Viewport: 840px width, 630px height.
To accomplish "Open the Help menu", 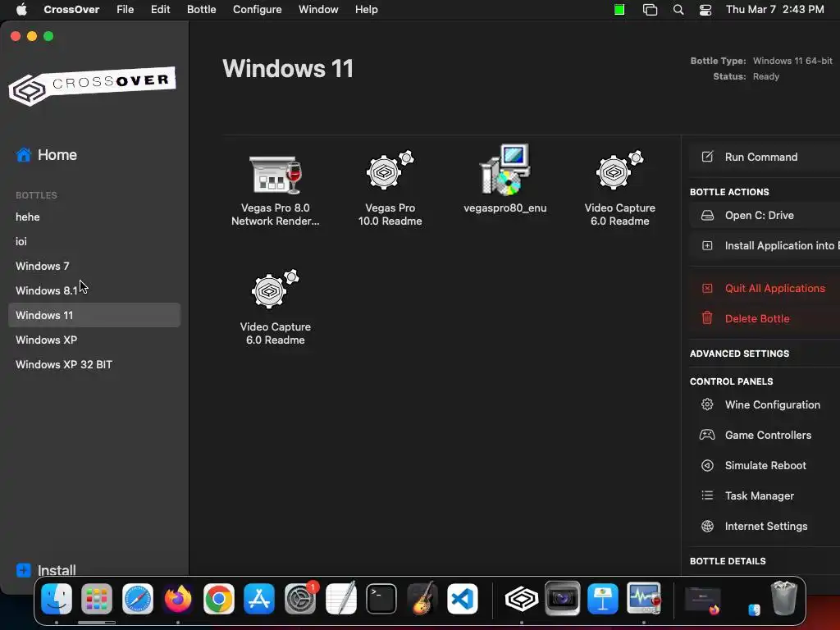I will (367, 10).
